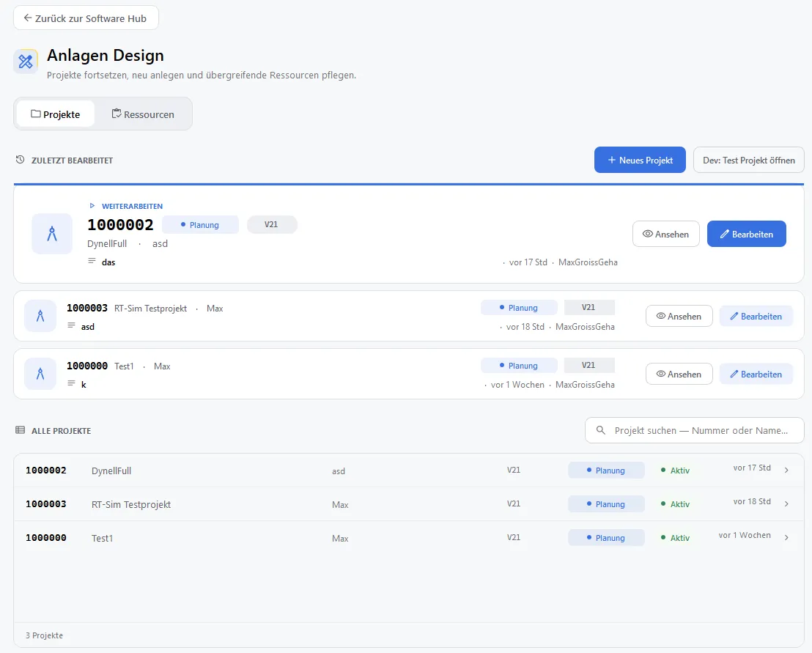Expand the DynellFull row chevron
812x653 pixels.
pos(786,471)
